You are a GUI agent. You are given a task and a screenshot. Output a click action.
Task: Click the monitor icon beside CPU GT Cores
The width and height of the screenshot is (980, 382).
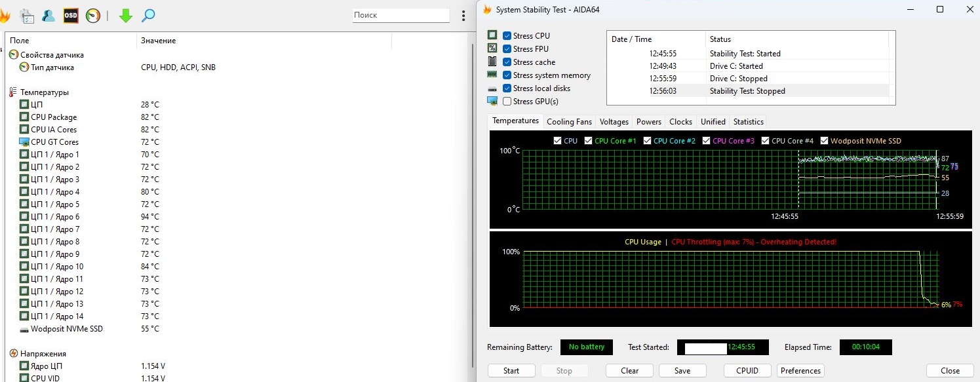coord(24,142)
